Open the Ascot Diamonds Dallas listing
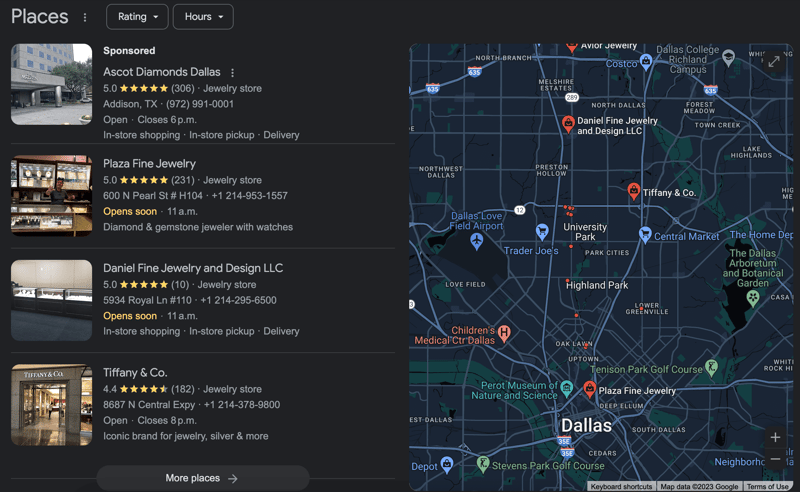Image resolution: width=800 pixels, height=492 pixels. point(161,72)
